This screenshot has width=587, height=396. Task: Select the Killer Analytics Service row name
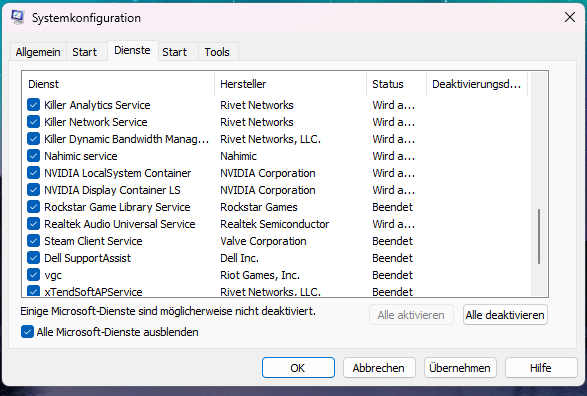(97, 105)
